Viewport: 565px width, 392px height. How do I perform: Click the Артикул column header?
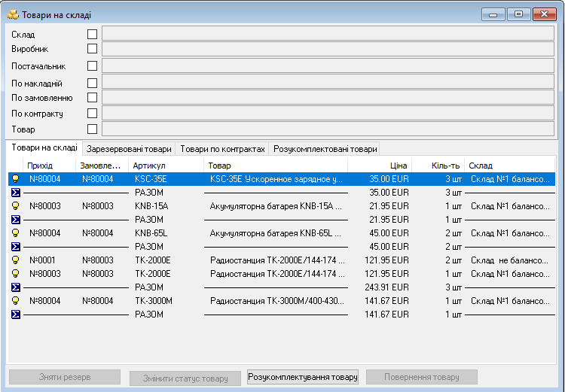[x=166, y=166]
